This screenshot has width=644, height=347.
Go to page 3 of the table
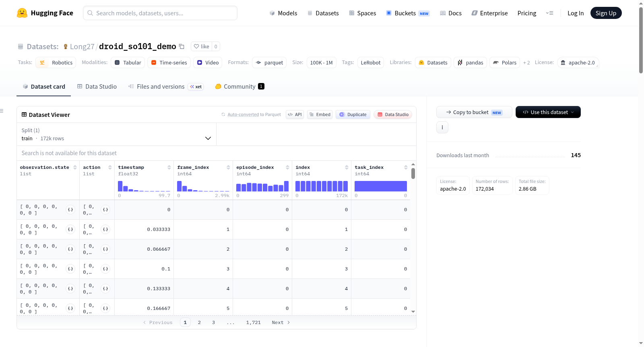[x=213, y=322]
